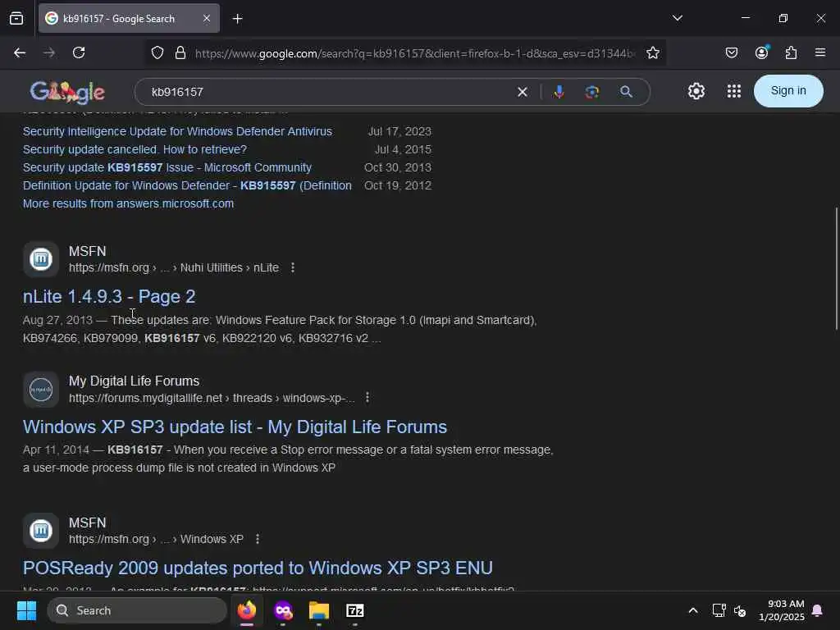Search by image with Google Lens icon
840x630 pixels.
(592, 92)
